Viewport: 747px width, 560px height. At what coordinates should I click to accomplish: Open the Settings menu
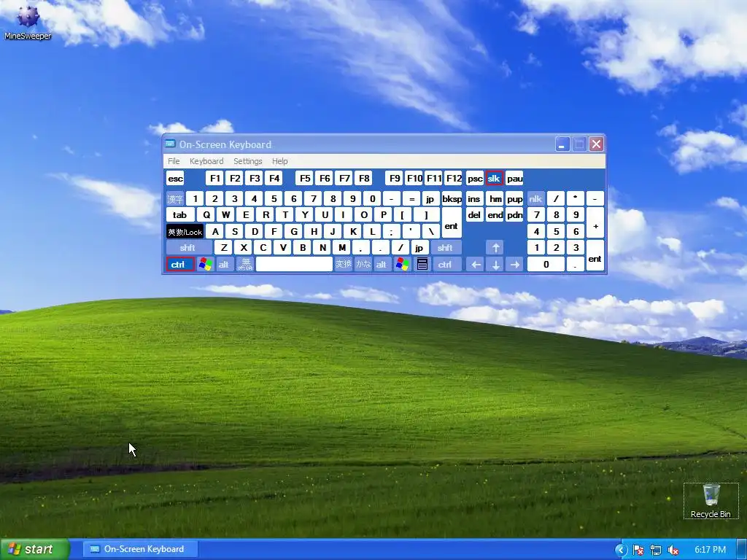(x=248, y=161)
